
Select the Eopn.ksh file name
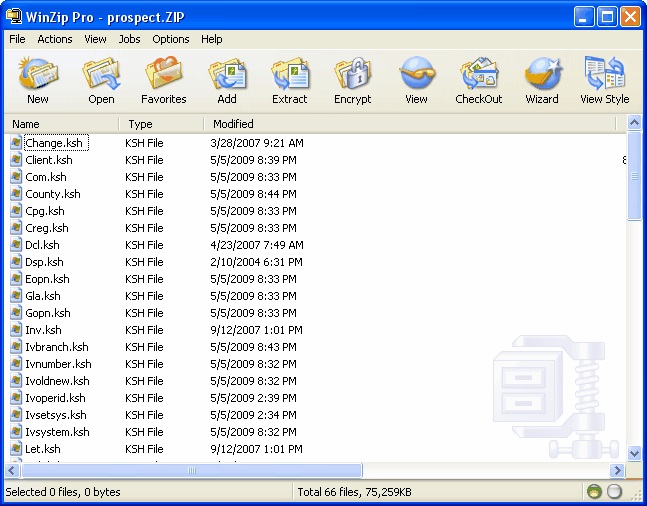(47, 279)
